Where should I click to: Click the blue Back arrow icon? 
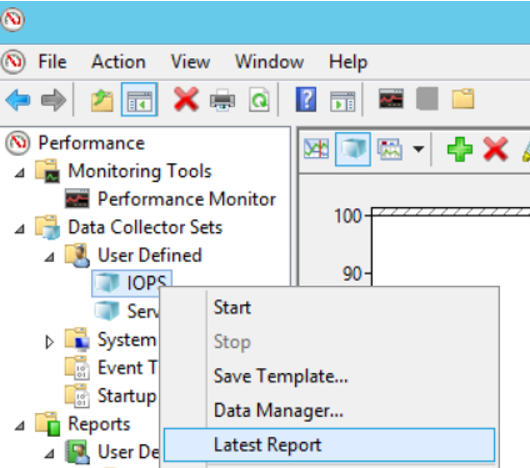pos(18,100)
